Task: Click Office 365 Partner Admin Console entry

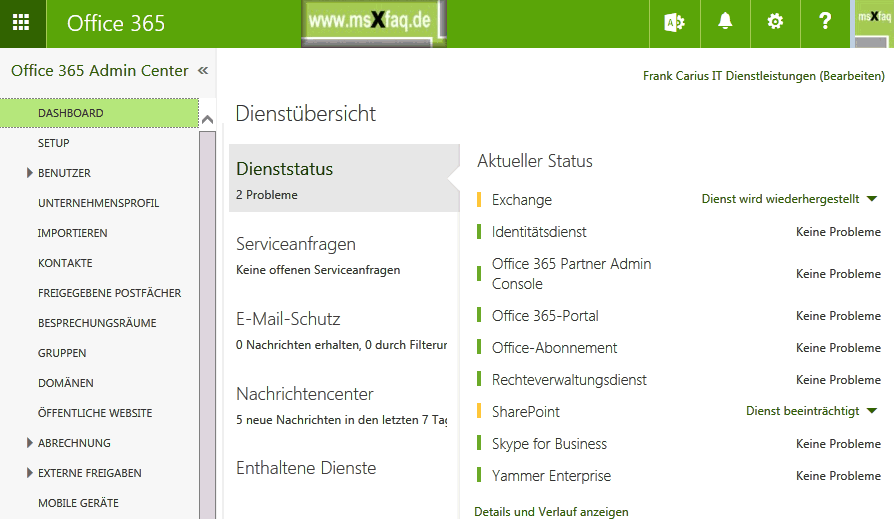Action: point(571,274)
